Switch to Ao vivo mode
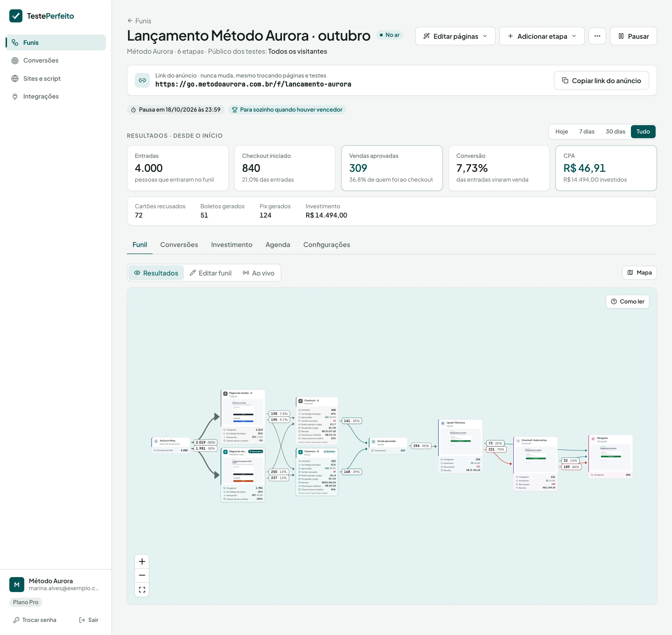The width and height of the screenshot is (672, 635). pyautogui.click(x=259, y=273)
